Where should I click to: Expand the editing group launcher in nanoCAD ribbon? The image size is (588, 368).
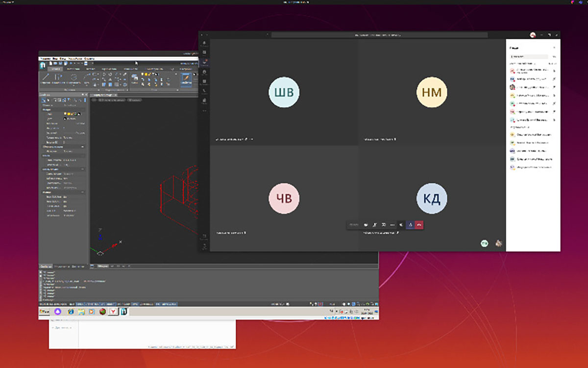pos(127,90)
